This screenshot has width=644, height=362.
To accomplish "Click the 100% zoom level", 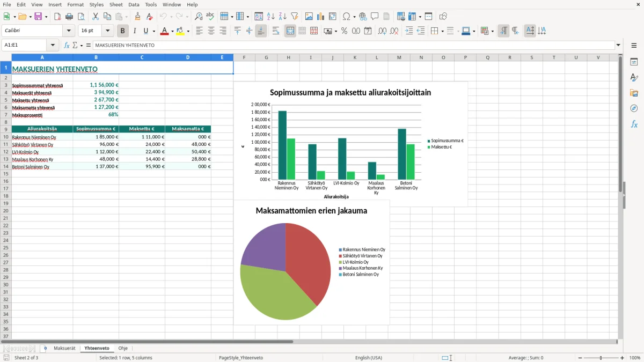I will click(x=635, y=358).
